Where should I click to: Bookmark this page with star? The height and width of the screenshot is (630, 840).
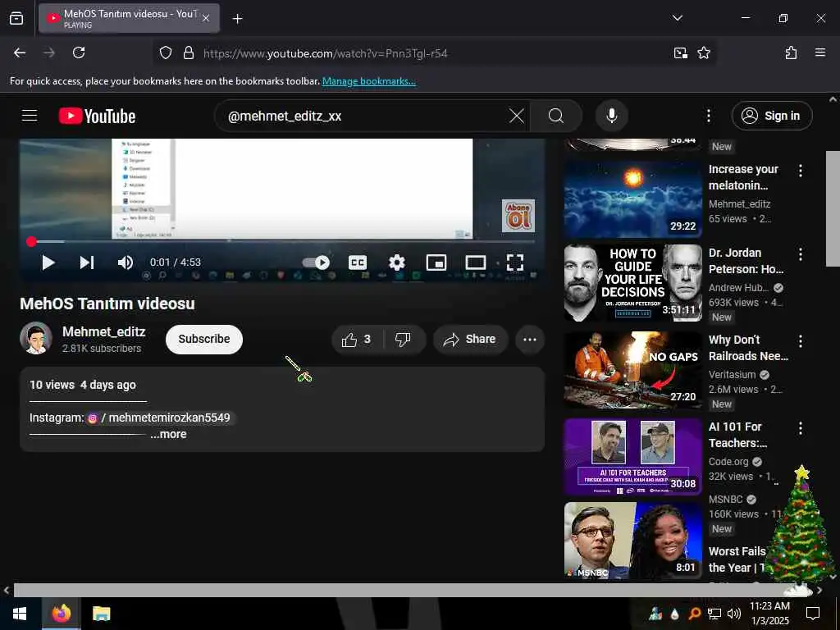tap(703, 52)
